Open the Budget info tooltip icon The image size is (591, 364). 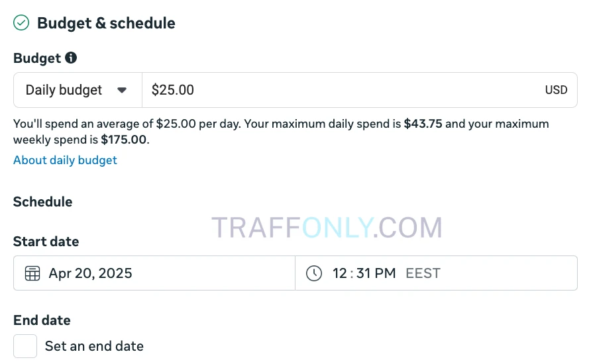coord(71,58)
